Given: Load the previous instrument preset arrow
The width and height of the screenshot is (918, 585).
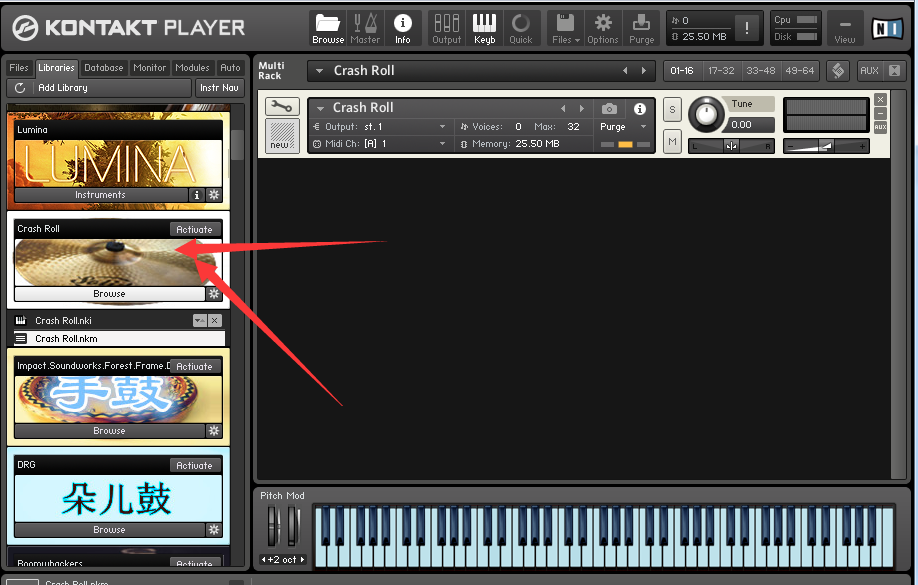Looking at the screenshot, I should pos(563,108).
